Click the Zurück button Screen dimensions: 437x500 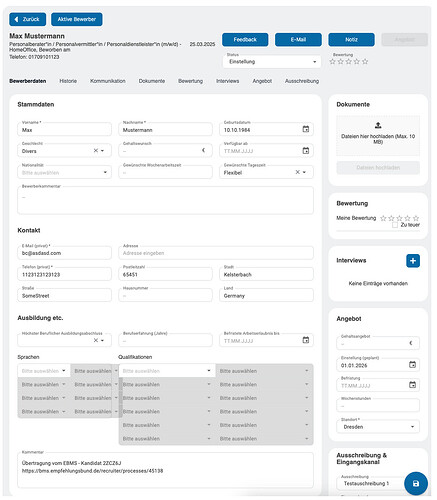click(x=28, y=19)
